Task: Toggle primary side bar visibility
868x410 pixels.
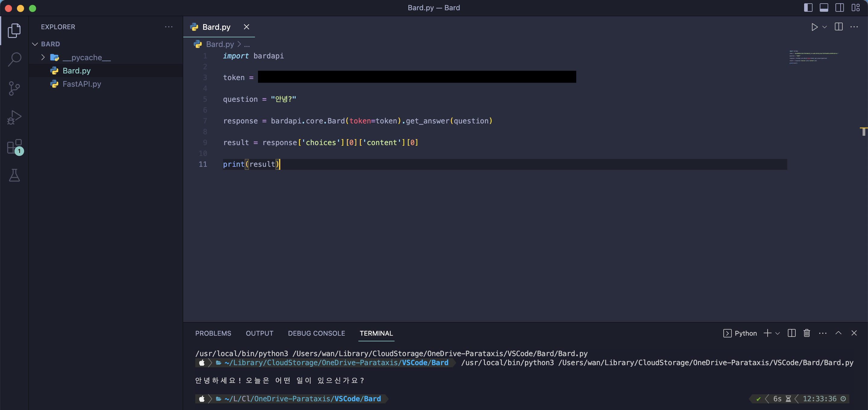Action: (808, 8)
